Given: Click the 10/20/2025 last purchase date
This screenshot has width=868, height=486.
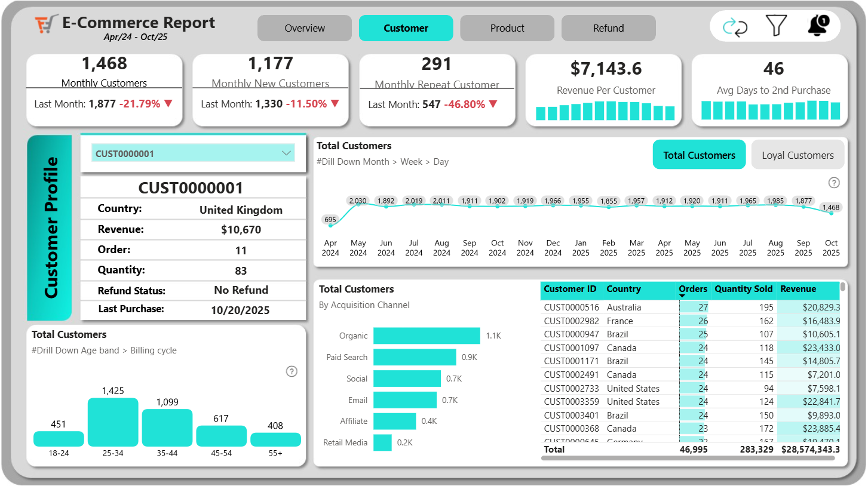Looking at the screenshot, I should coord(240,310).
